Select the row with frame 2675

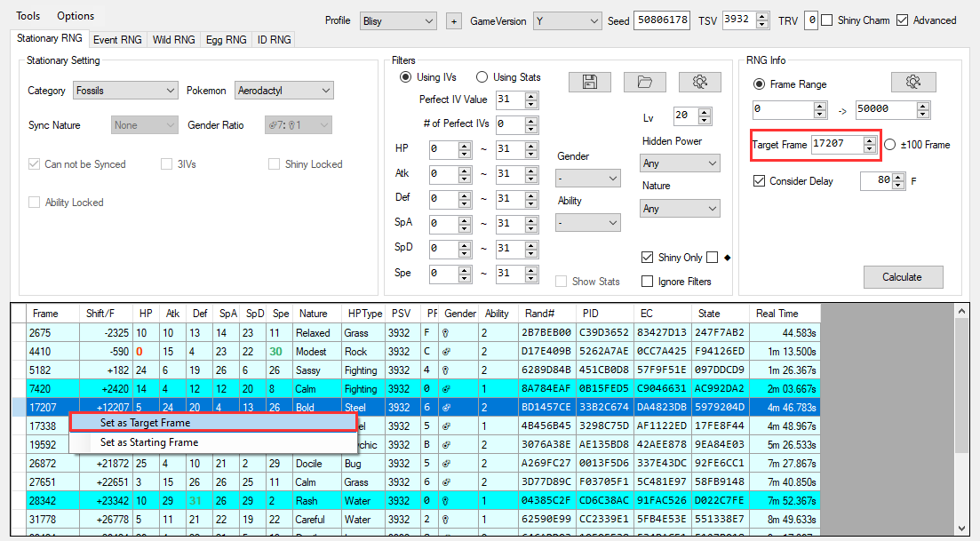point(416,333)
